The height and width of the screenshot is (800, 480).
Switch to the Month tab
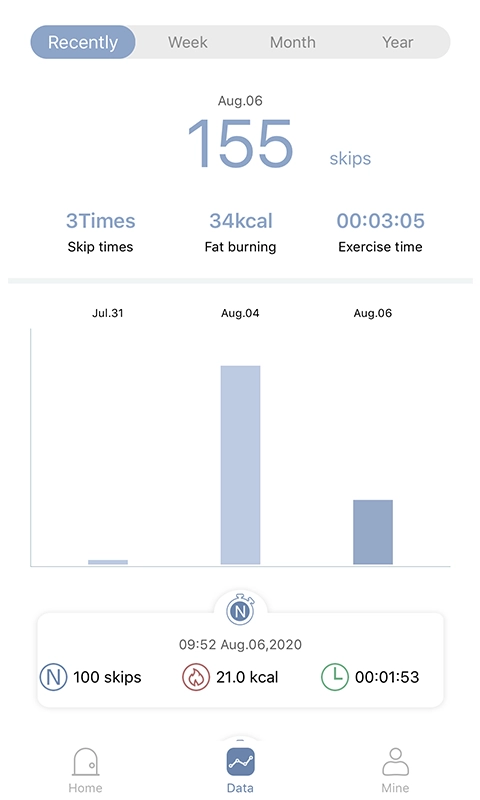coord(293,42)
